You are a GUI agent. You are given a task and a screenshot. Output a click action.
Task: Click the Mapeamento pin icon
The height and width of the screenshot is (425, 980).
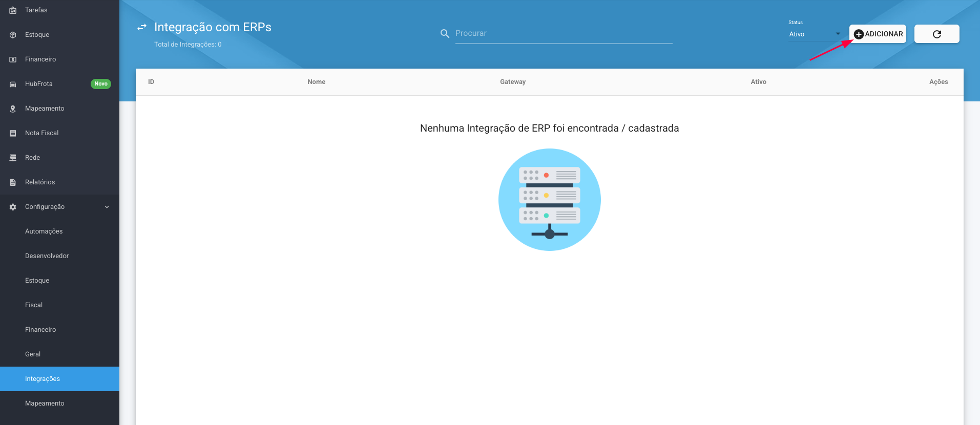tap(13, 109)
